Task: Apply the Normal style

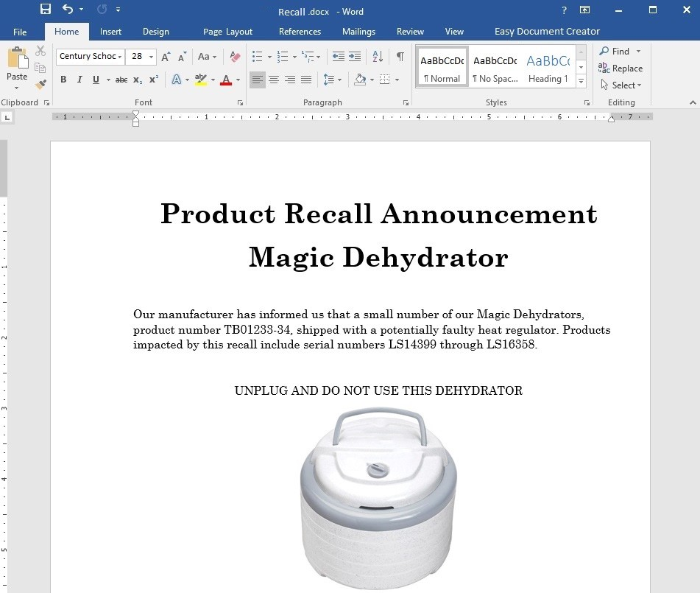Action: (x=442, y=67)
